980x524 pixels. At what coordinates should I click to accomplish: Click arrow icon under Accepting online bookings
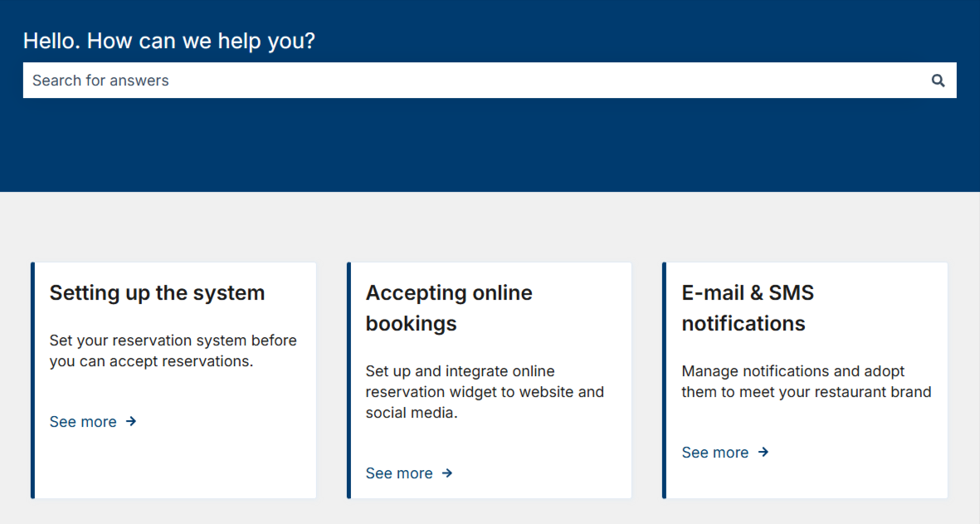coord(447,473)
